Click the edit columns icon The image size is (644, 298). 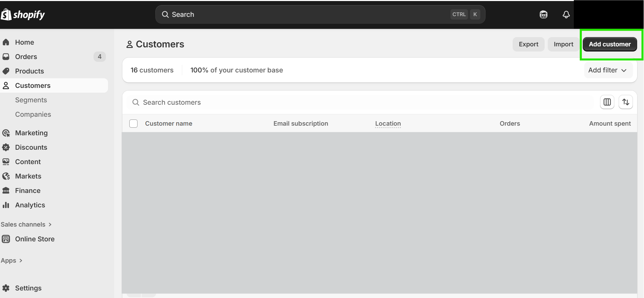click(x=607, y=102)
